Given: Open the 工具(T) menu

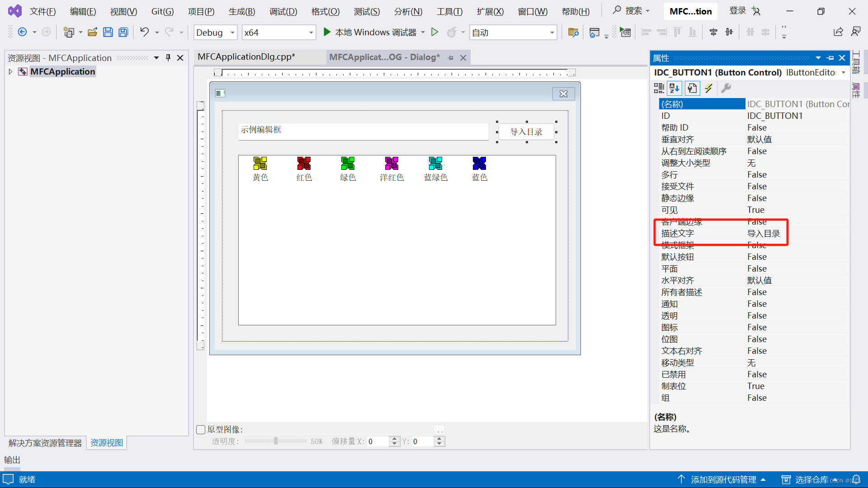Looking at the screenshot, I should point(450,11).
